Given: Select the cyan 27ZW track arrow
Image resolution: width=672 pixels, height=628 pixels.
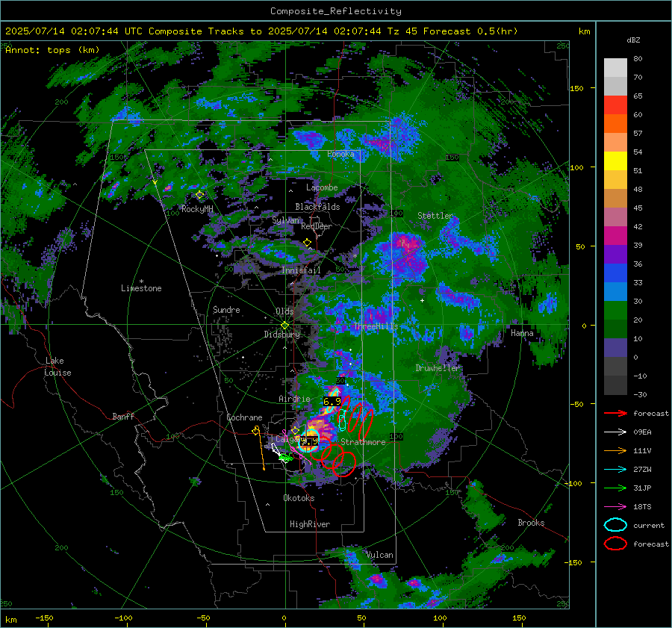Looking at the screenshot, I should pos(615,470).
